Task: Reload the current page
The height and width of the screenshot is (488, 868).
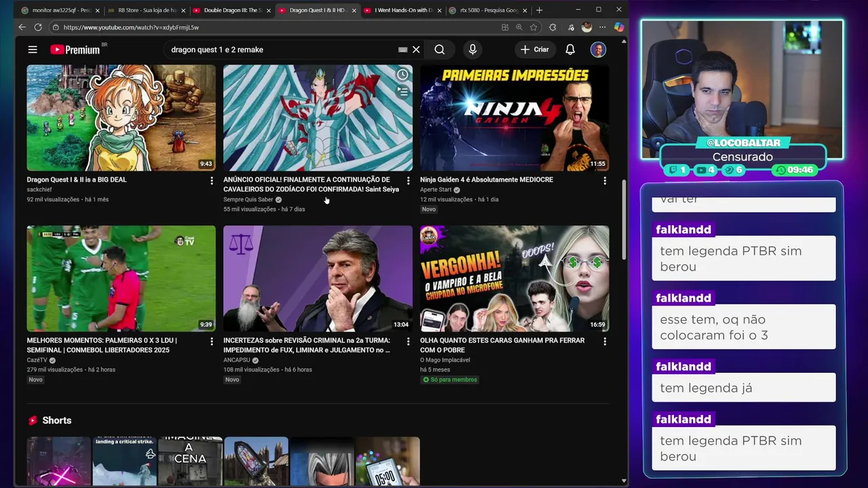Action: click(38, 27)
